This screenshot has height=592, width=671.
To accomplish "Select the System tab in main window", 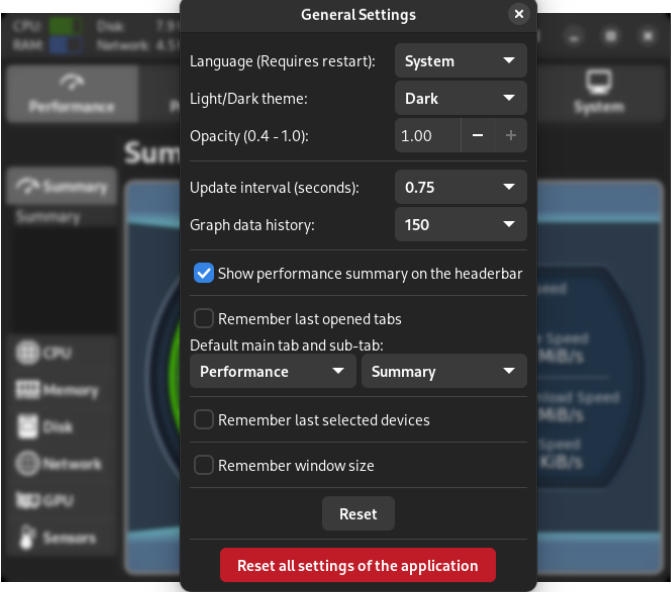I will click(x=599, y=94).
